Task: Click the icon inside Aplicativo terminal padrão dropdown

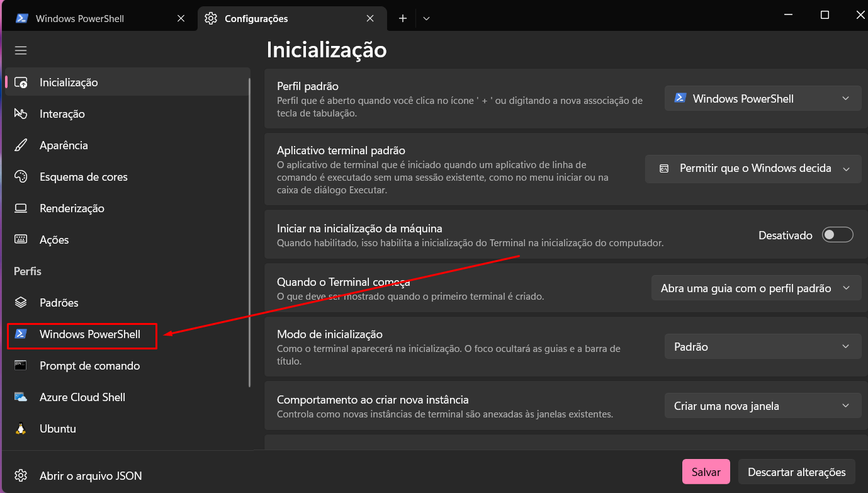Action: tap(663, 169)
